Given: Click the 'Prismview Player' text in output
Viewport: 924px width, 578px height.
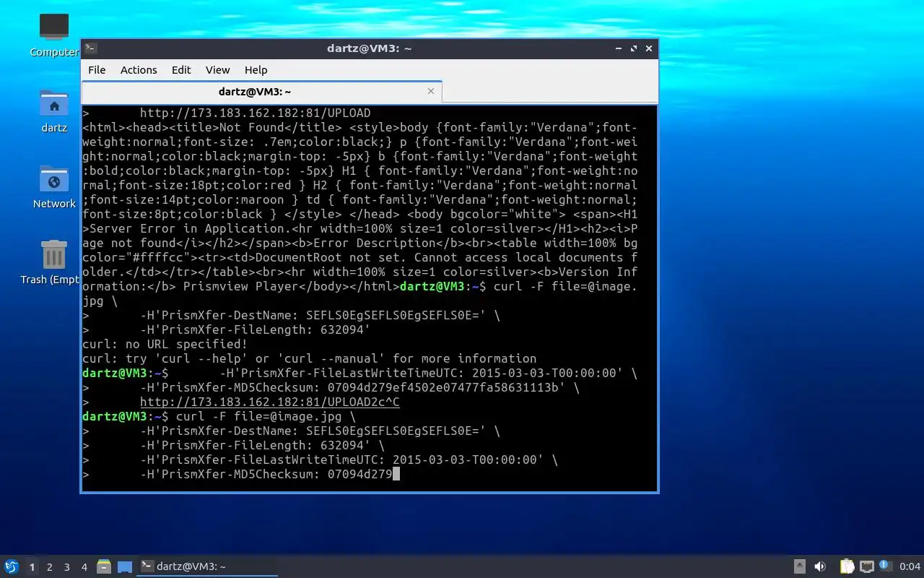Looking at the screenshot, I should pos(241,286).
